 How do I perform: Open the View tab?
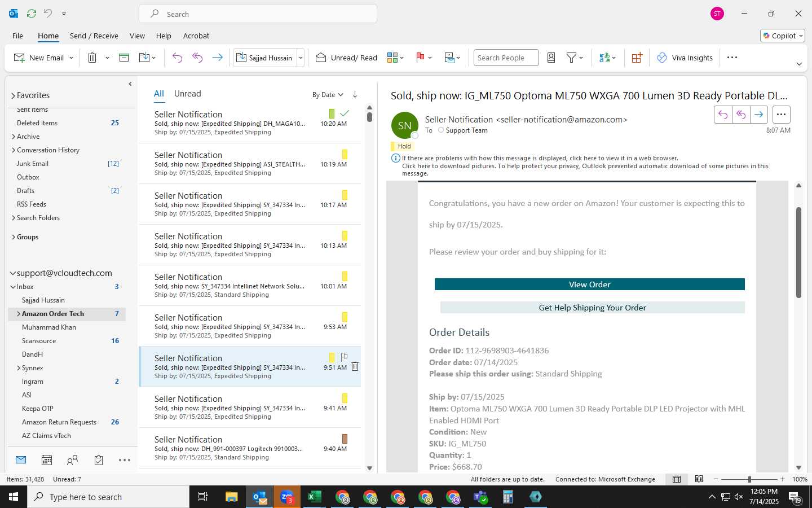coord(137,36)
